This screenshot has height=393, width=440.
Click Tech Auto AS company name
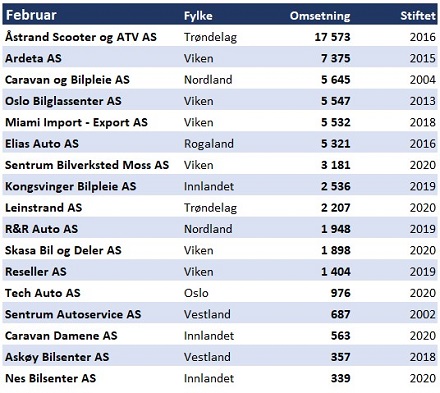[43, 293]
